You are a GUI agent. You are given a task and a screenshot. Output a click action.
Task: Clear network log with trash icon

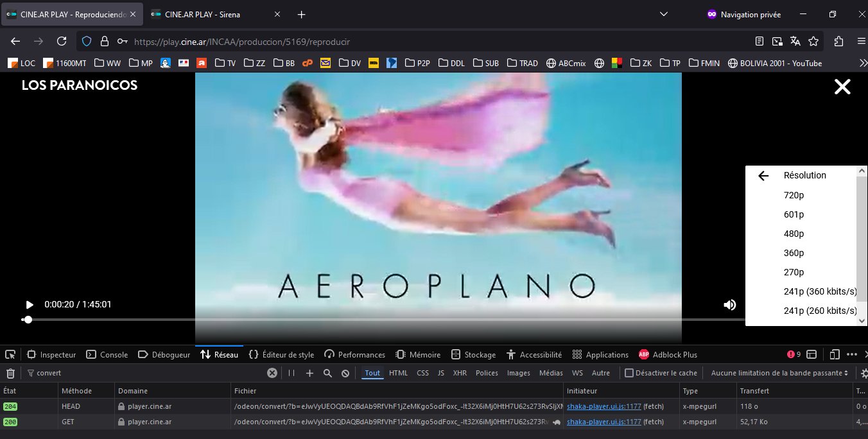(x=10, y=373)
